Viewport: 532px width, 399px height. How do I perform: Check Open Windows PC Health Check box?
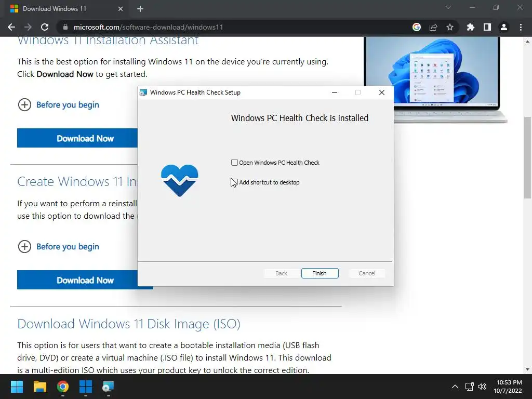(234, 163)
